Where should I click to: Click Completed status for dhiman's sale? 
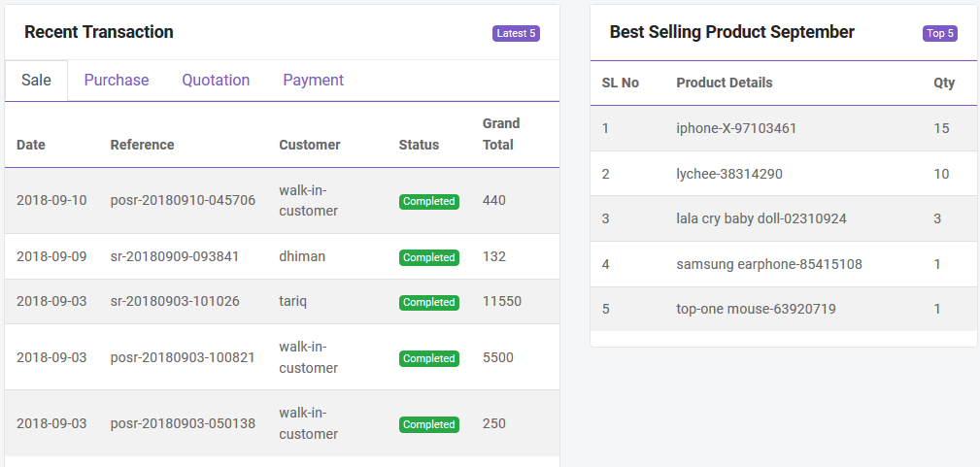point(428,258)
